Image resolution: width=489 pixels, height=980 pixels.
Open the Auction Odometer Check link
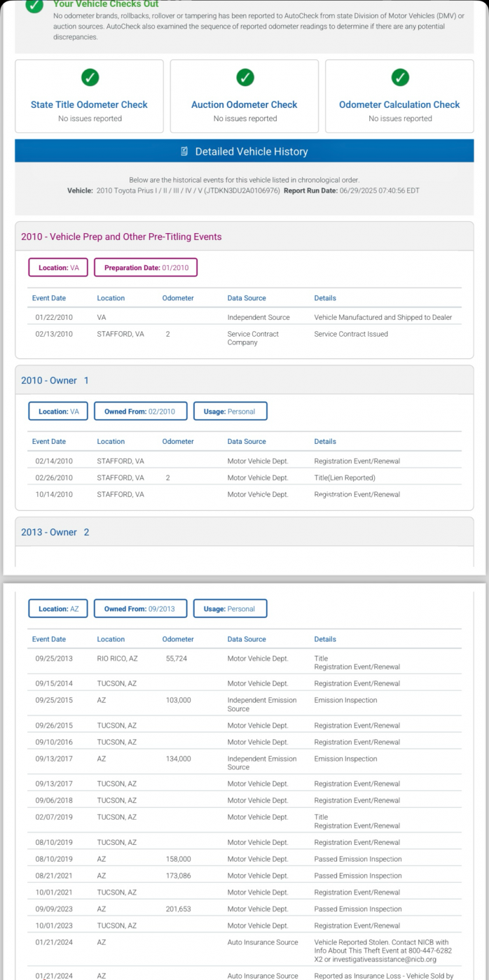click(245, 105)
